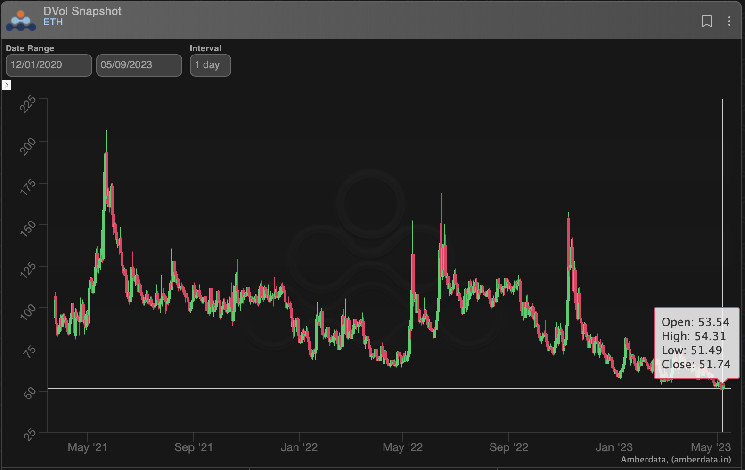Edit the start date 12/01/2020 field

coord(48,65)
